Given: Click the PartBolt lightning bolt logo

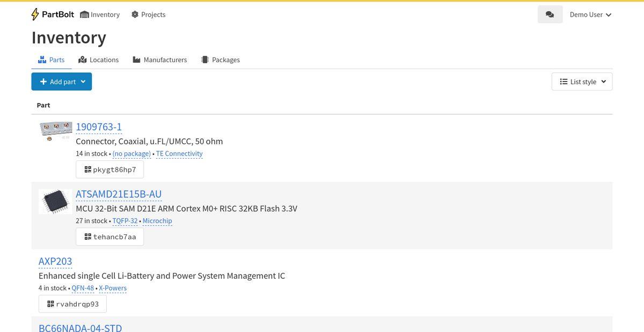Looking at the screenshot, I should (x=35, y=14).
